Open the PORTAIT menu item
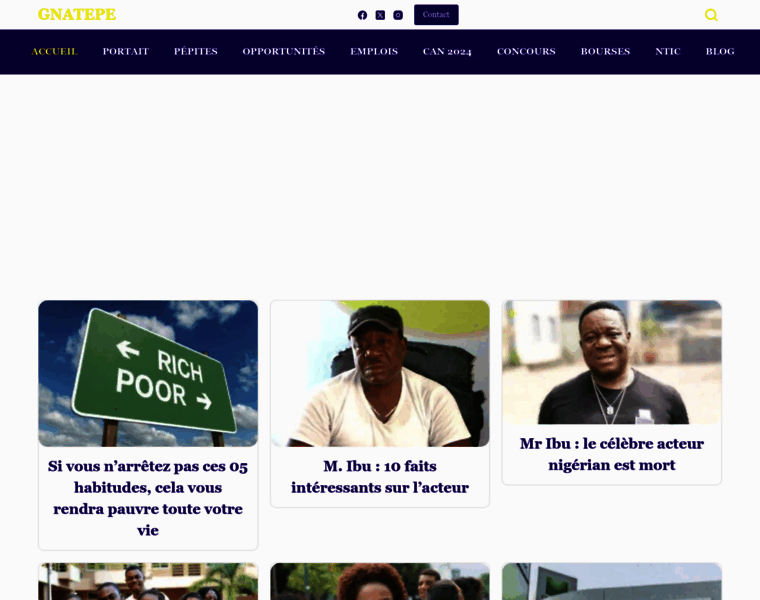 tap(126, 51)
